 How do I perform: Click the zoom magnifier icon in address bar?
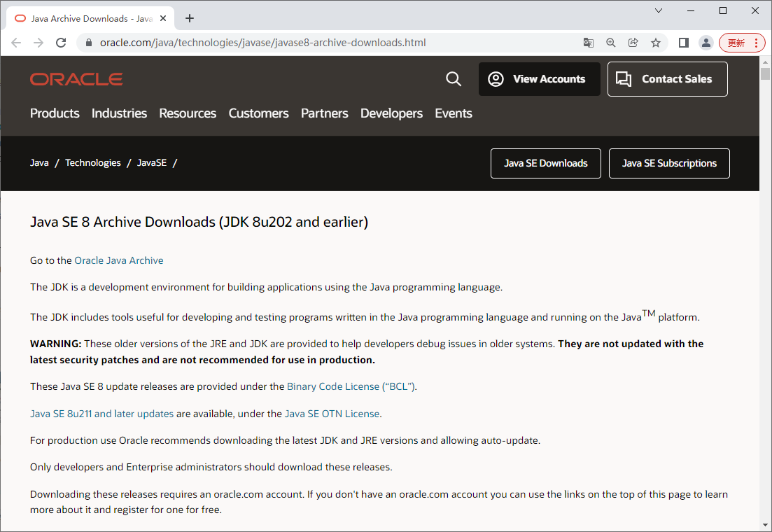[x=611, y=43]
